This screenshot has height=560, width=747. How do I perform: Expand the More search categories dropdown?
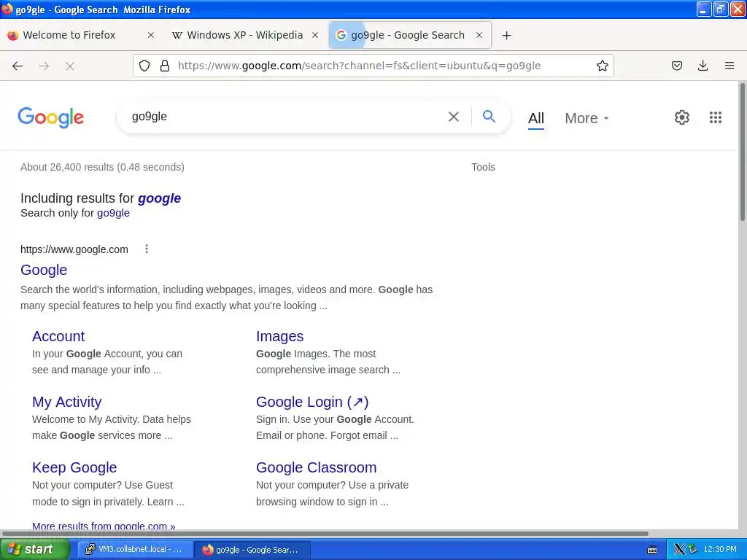click(587, 118)
